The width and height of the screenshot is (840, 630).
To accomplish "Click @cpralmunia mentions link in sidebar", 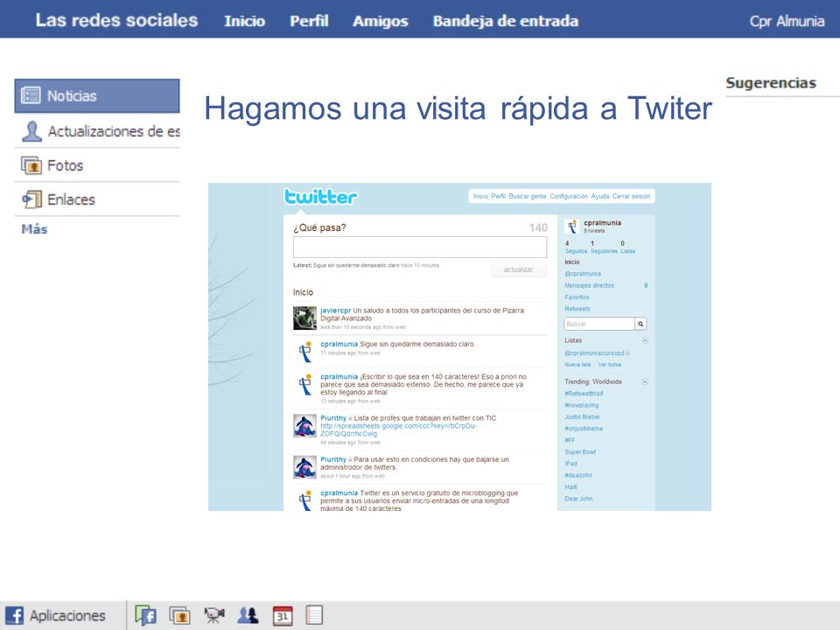I will tap(583, 274).
